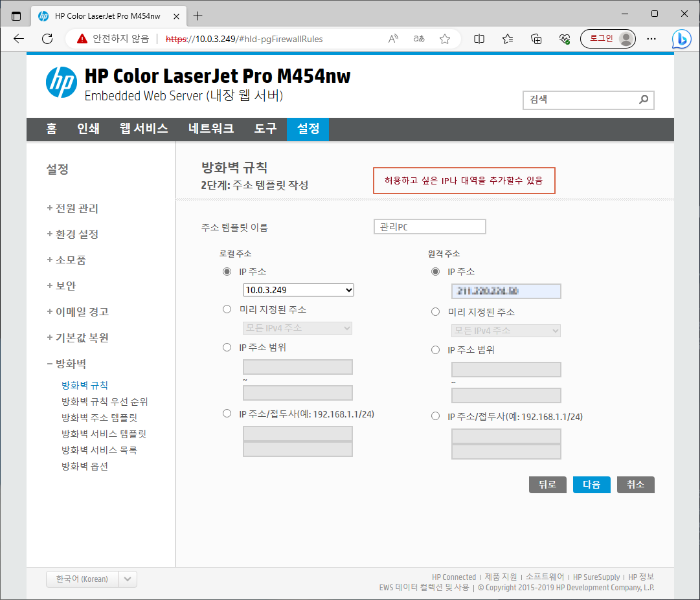This screenshot has height=600, width=700.
Task: Open browser essentials heart icon
Action: pyautogui.click(x=565, y=39)
